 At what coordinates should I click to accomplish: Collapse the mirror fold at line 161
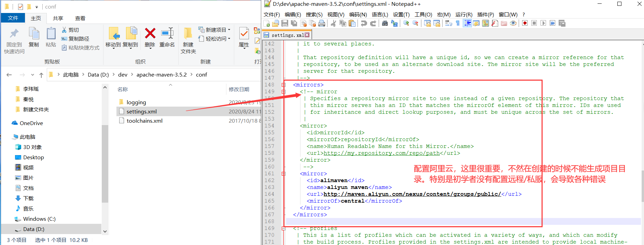pos(283,174)
